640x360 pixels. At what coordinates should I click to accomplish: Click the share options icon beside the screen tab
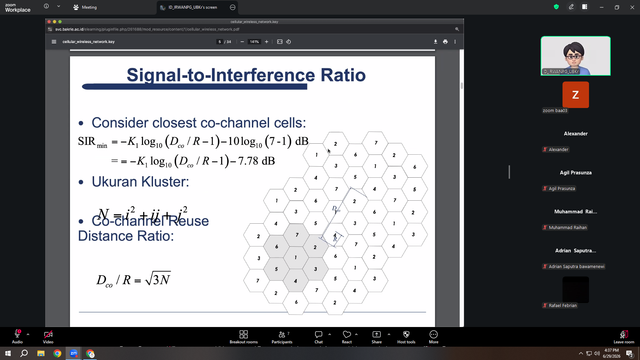coord(233,7)
